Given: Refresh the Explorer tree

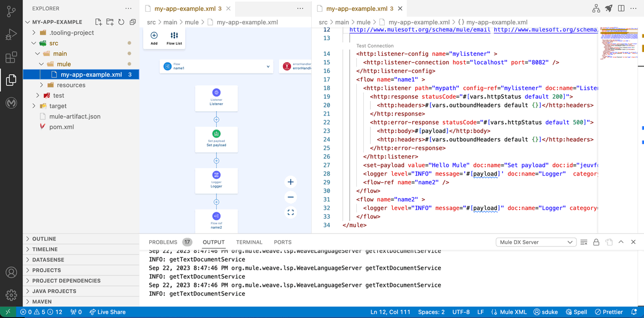Looking at the screenshot, I should point(121,22).
